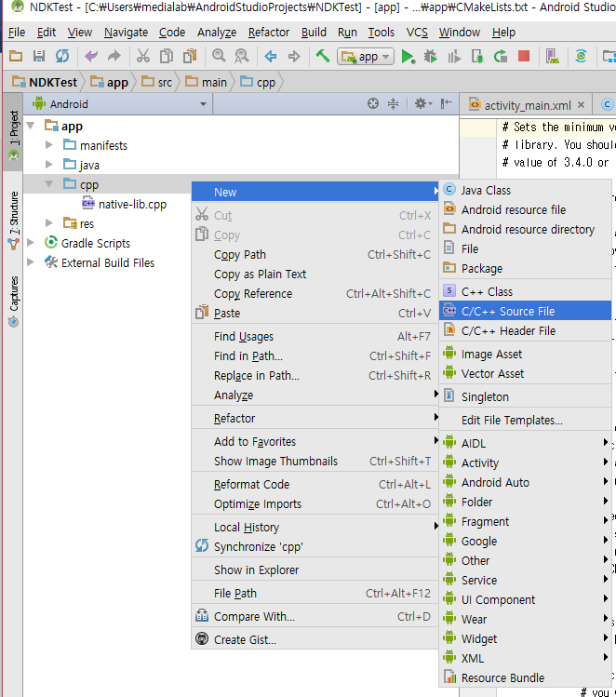Select native-lib.cpp in project tree
The width and height of the screenshot is (616, 697).
pyautogui.click(x=125, y=204)
